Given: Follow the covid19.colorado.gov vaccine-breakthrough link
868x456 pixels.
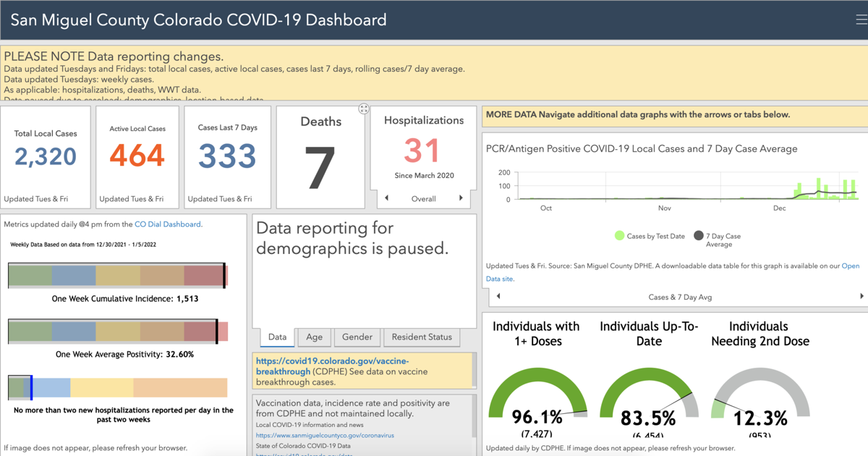Looking at the screenshot, I should click(x=332, y=366).
